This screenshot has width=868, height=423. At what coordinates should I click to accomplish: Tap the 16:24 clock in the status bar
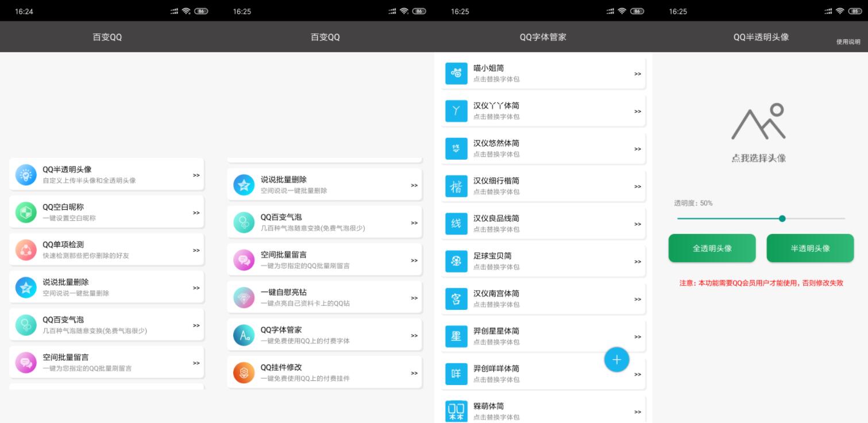[24, 11]
